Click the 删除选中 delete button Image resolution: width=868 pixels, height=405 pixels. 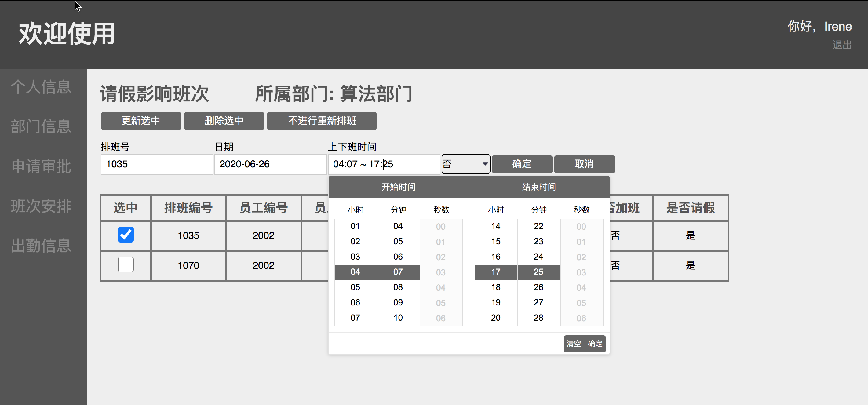click(224, 121)
